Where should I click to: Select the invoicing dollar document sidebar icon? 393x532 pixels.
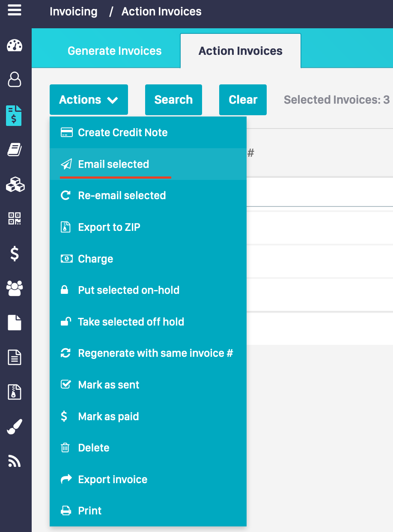(x=14, y=115)
